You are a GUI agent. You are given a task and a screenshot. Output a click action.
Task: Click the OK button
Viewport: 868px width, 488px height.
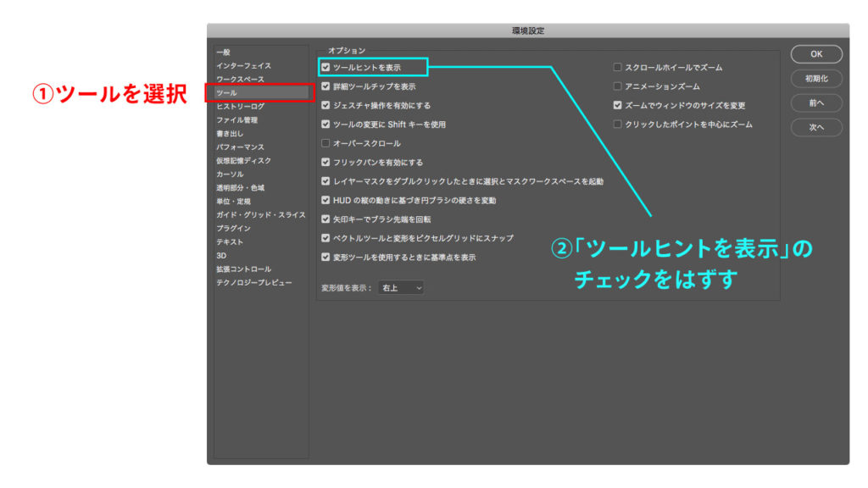click(815, 54)
